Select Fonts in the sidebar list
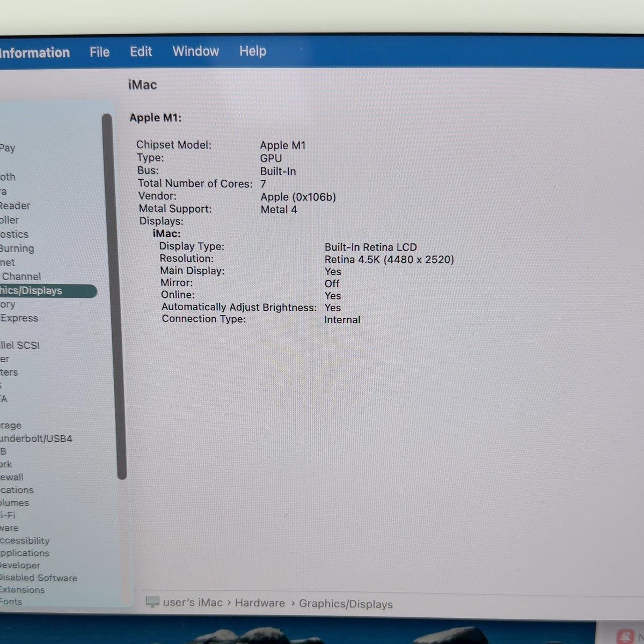Image resolution: width=644 pixels, height=644 pixels. 11,602
